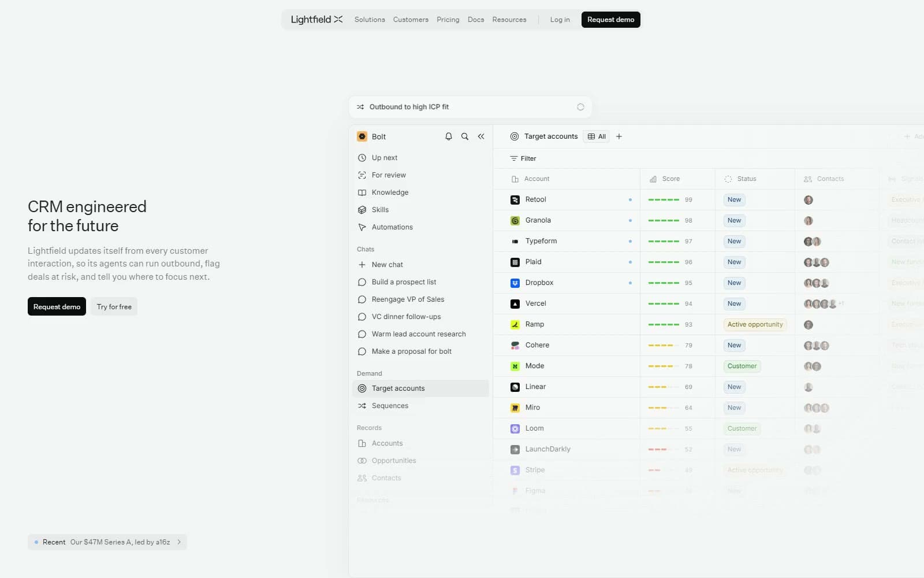Open Opportunities under Records
Screen dimensions: 924x578
tap(420, 461)
